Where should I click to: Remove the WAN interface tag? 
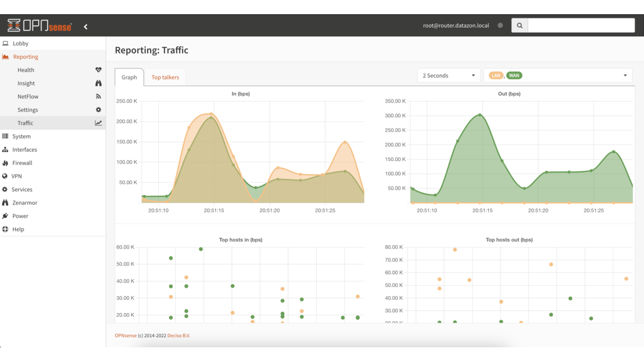(x=512, y=75)
